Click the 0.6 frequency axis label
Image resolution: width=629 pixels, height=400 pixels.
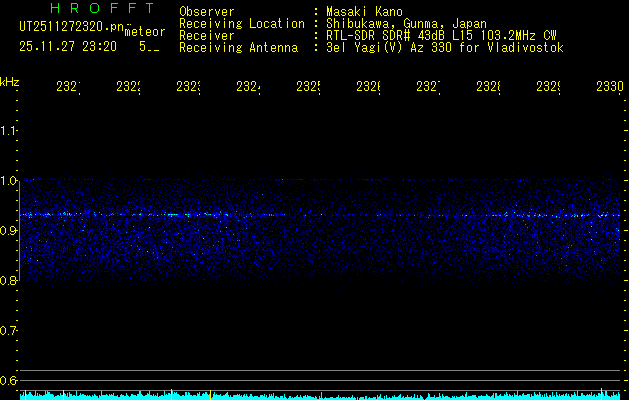click(x=8, y=380)
